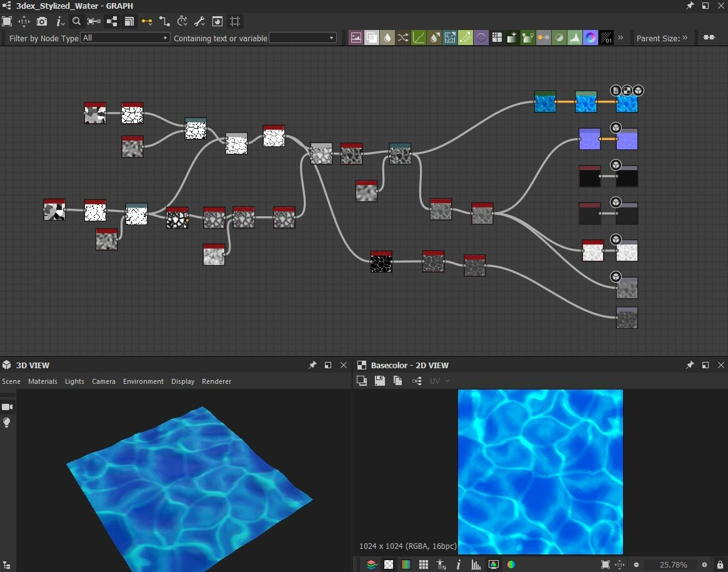Enable the checkered background in 2D view
This screenshot has width=728, height=572.
389,564
